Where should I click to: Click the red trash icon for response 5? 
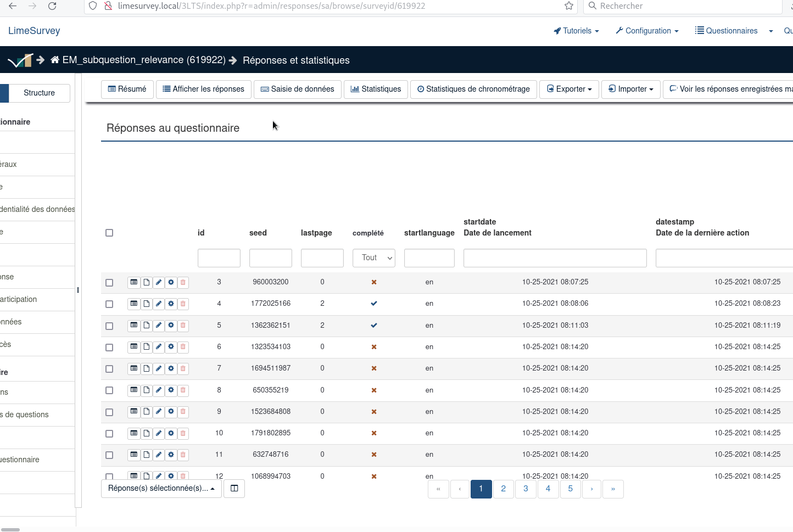coord(183,326)
